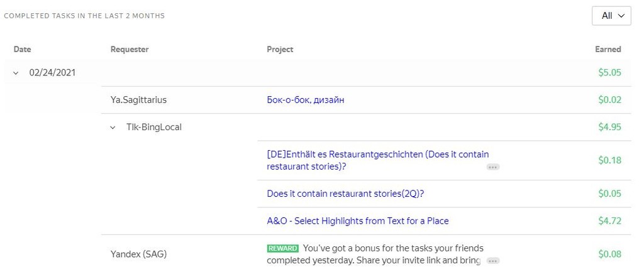Open the Бок-о-бок, дизайн project link

coord(305,100)
